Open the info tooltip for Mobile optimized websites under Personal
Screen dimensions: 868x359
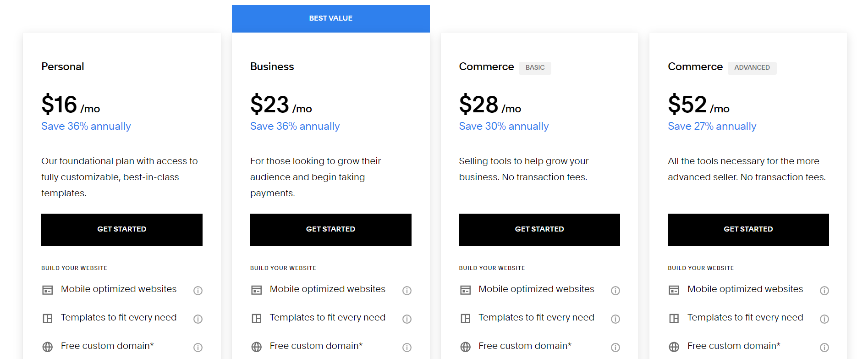coord(198,290)
